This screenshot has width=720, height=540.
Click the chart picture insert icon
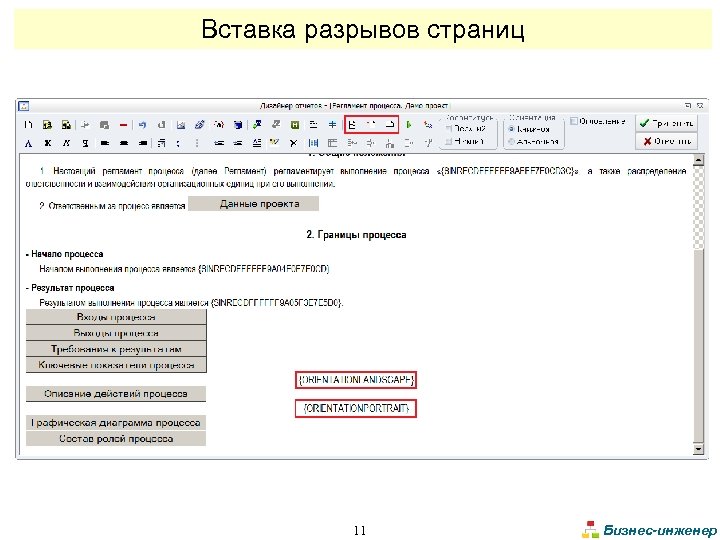coord(180,124)
